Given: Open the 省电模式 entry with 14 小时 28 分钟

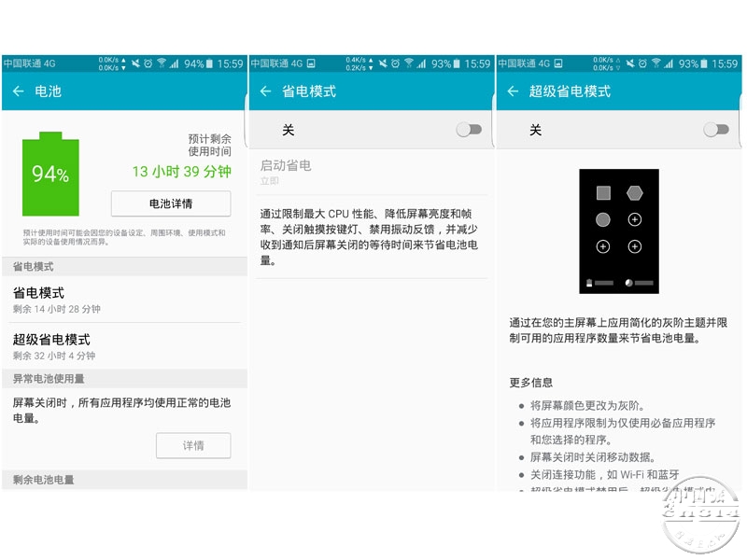Looking at the screenshot, I should coord(125,300).
